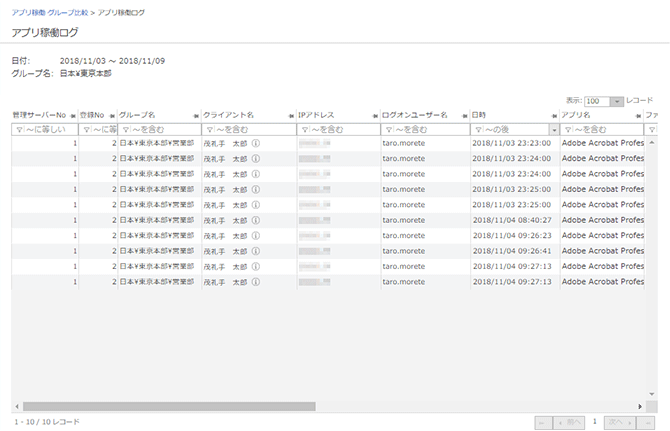
Task: Select the row dated 2018/11/04 08:40:27
Action: point(510,219)
